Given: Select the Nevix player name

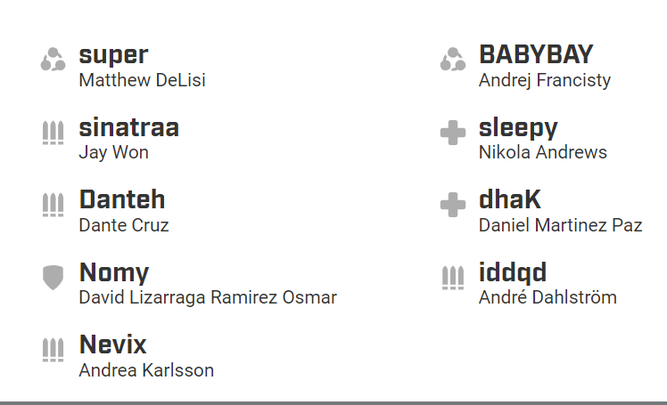Looking at the screenshot, I should pyautogui.click(x=113, y=344).
